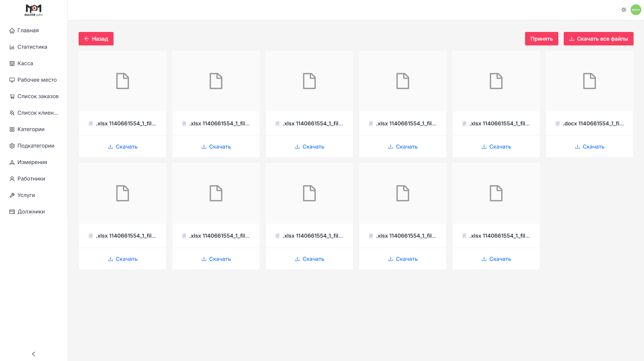This screenshot has width=644, height=361.
Task: Click the Master Print logo
Action: coord(34,10)
